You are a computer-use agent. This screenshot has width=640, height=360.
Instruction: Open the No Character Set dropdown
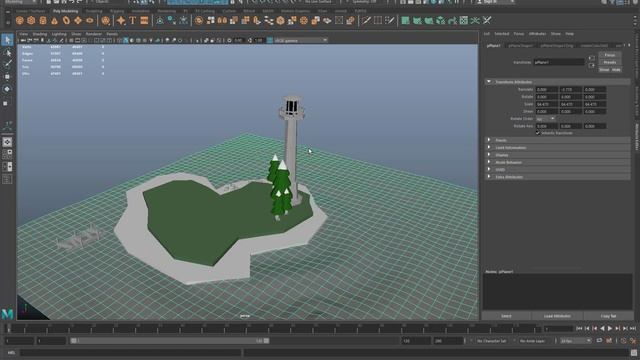coord(492,340)
